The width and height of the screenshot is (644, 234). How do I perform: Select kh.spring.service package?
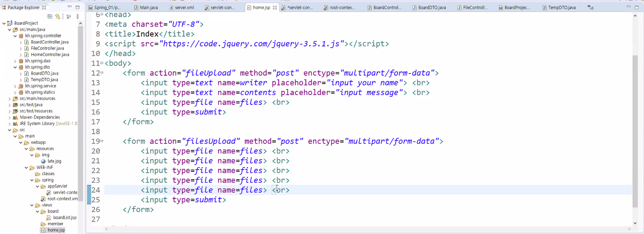[x=41, y=86]
